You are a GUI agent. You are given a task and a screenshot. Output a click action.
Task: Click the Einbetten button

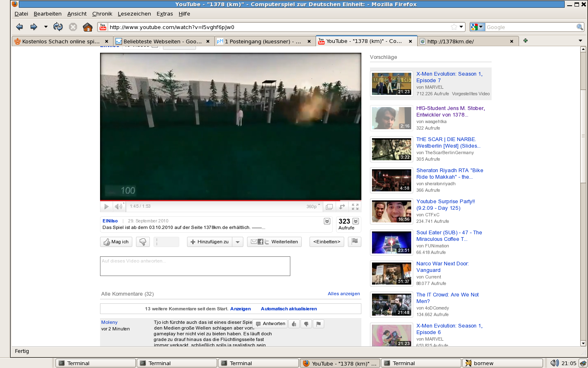tap(327, 242)
